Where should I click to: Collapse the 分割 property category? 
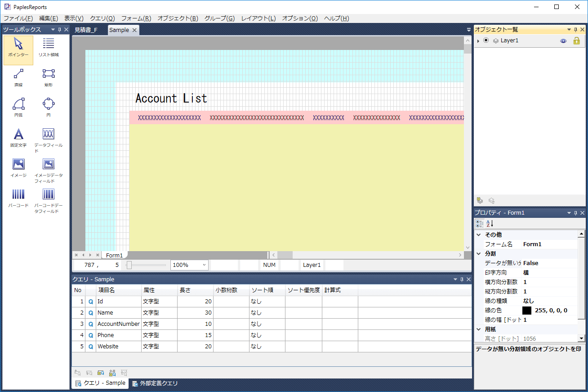(x=479, y=253)
